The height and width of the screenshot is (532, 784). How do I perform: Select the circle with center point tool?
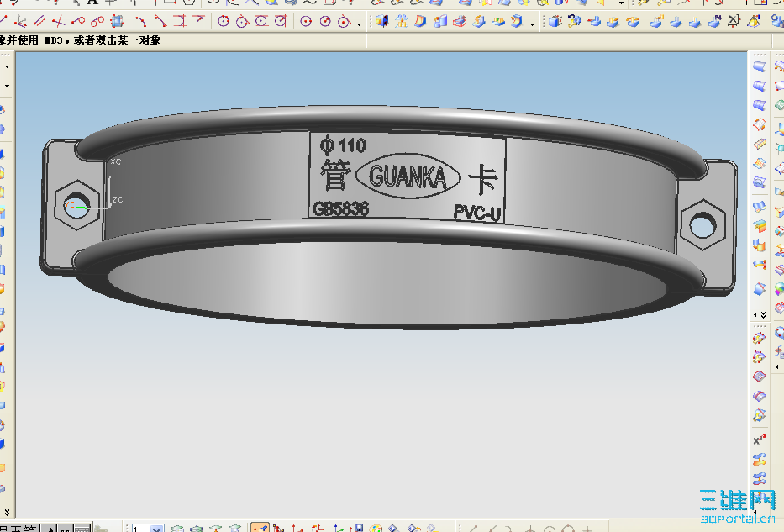pyautogui.click(x=306, y=21)
